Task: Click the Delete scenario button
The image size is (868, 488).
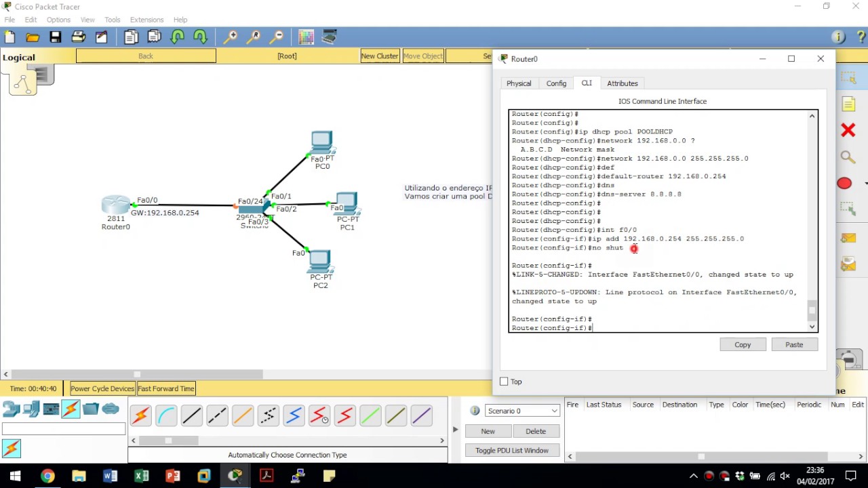Action: (x=536, y=431)
